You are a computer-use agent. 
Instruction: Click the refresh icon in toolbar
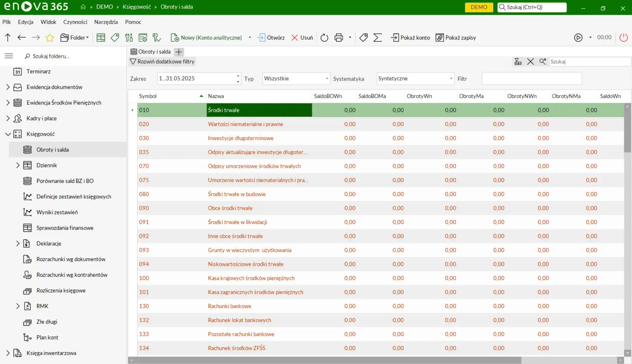[x=324, y=38]
